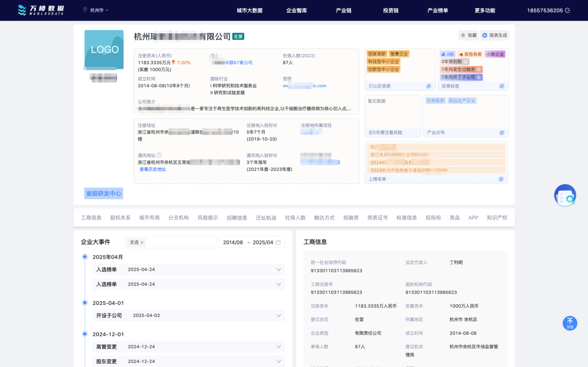
Task: Expand the 经营标签 panel via its arrow icon
Action: [501, 85]
